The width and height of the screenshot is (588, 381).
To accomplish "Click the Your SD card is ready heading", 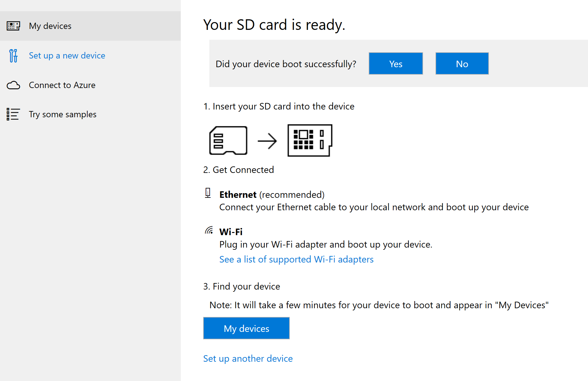I will click(x=274, y=25).
